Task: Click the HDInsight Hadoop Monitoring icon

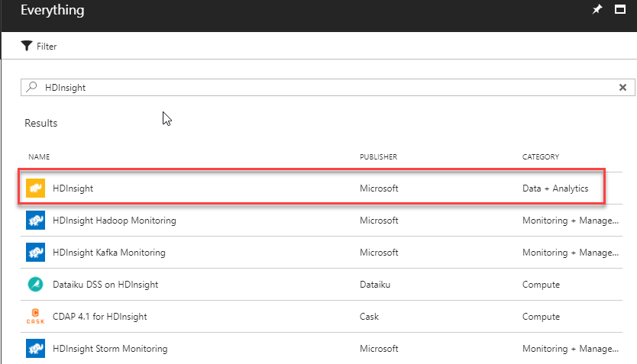Action: [x=35, y=221]
